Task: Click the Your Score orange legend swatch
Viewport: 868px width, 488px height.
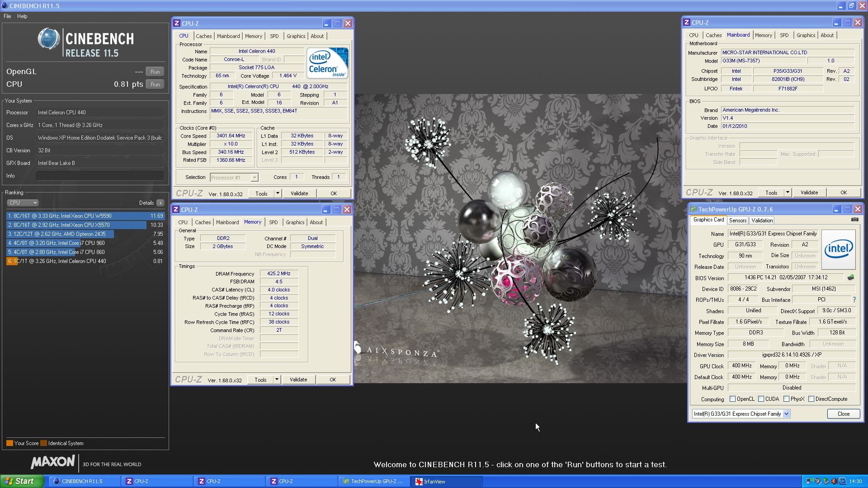Action: [x=9, y=443]
